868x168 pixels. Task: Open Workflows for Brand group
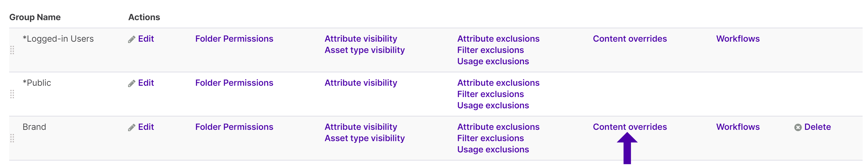pyautogui.click(x=738, y=127)
